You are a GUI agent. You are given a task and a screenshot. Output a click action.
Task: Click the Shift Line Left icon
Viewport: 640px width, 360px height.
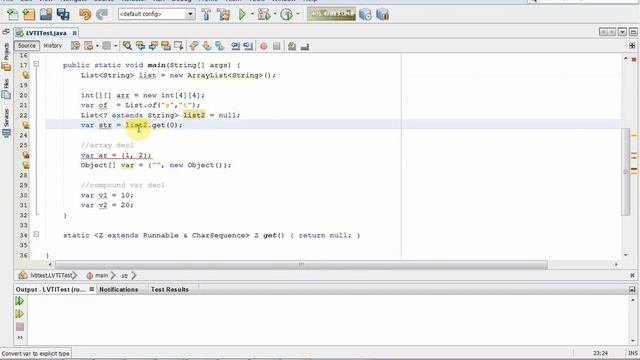236,46
